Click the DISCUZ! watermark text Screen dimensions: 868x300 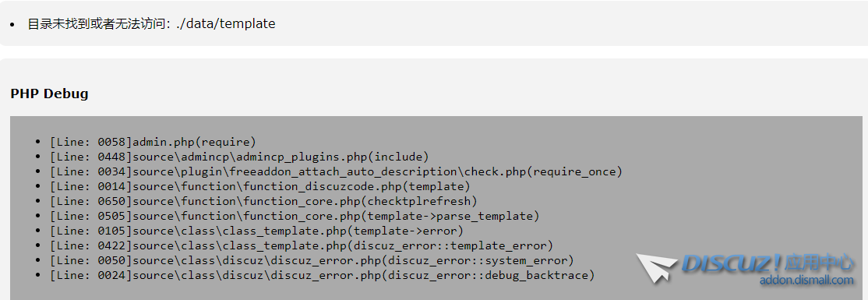click(733, 264)
